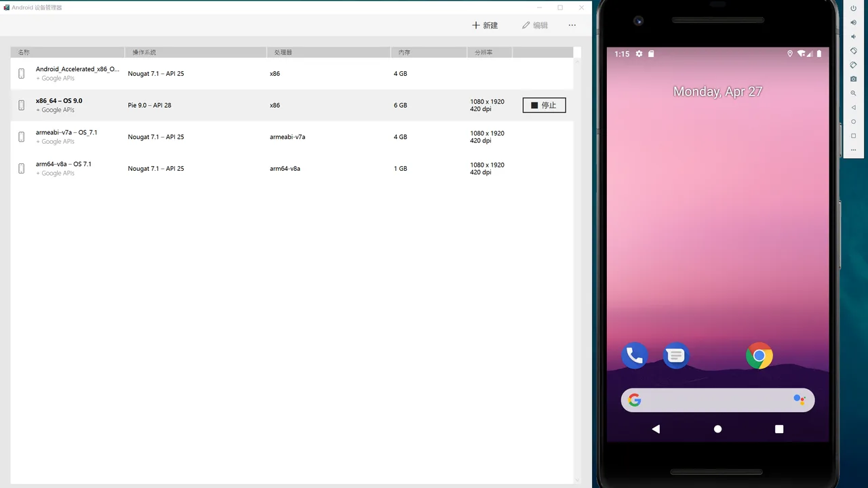
Task: Open the three-dot menu in Device Manager toolbar
Action: coord(572,25)
